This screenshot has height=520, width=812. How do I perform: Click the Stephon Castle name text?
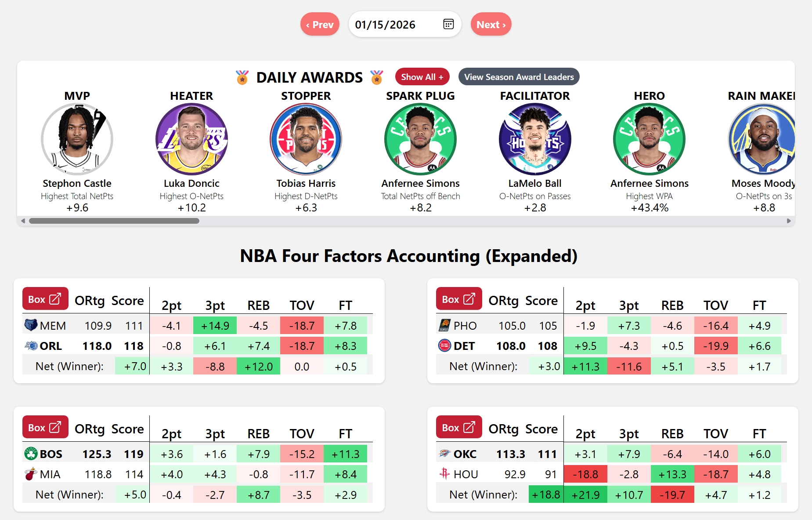[77, 183]
